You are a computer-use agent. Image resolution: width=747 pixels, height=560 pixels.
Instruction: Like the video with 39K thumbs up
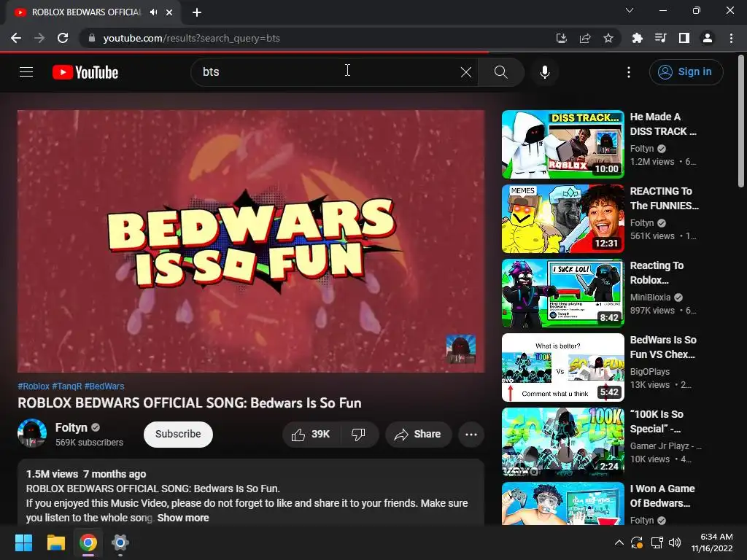[x=311, y=435]
